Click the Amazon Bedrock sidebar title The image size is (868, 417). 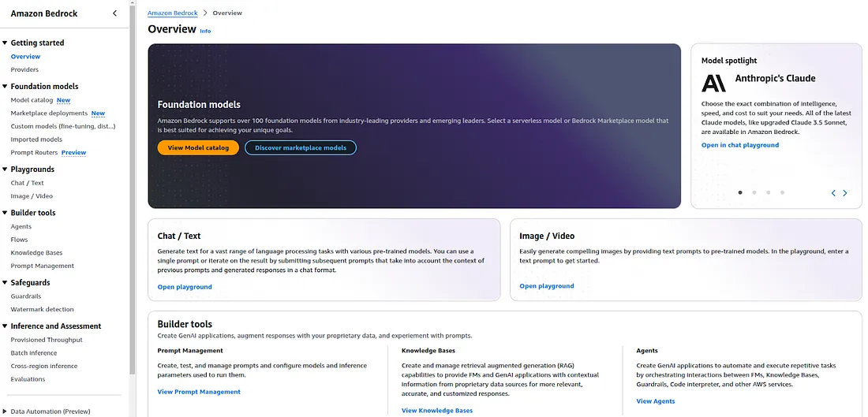(x=44, y=13)
